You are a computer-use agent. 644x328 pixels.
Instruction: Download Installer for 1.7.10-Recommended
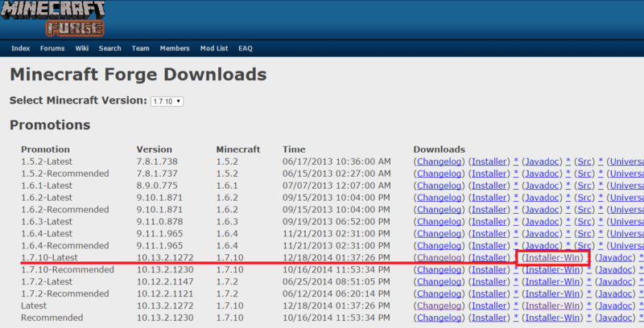[489, 270]
